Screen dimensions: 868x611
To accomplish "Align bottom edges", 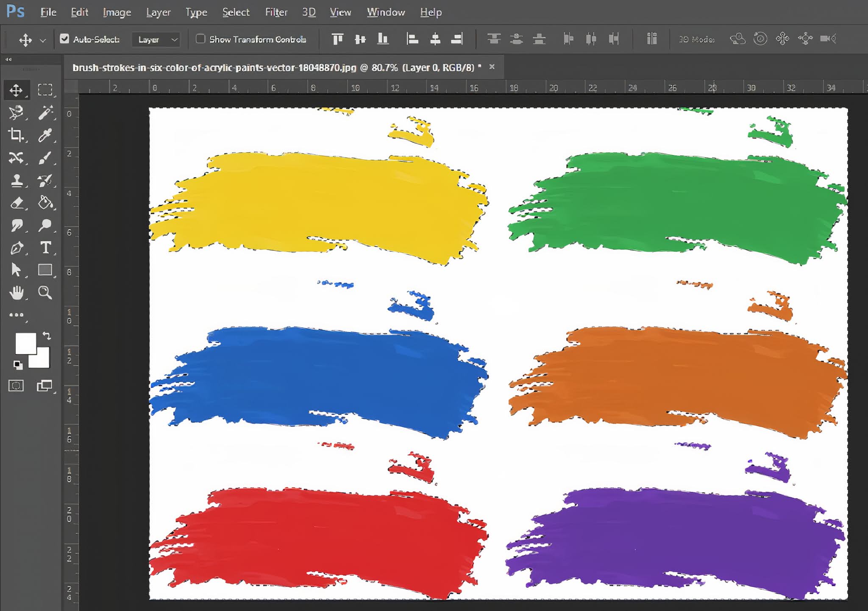I will point(383,39).
